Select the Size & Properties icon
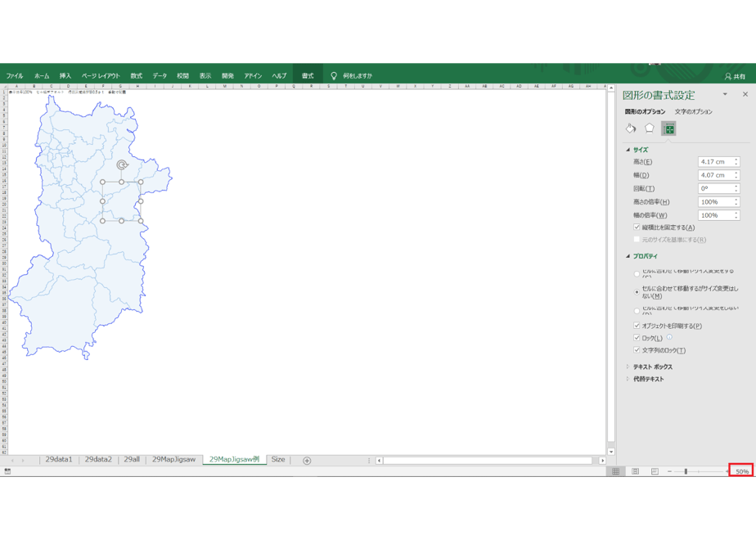This screenshot has width=756, height=540. [x=668, y=128]
